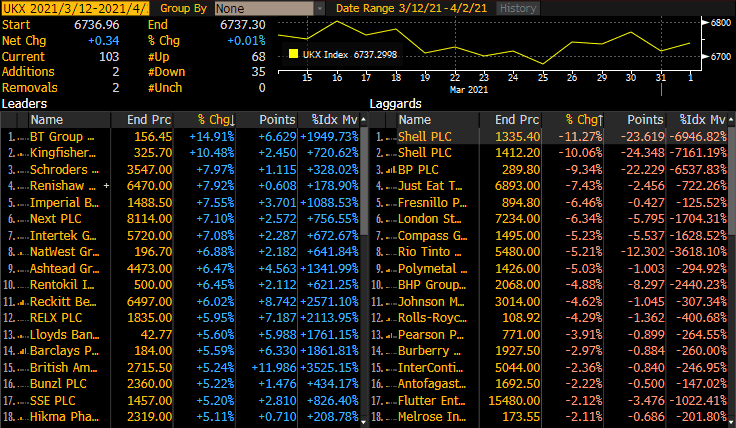Select BHP Group in the Laggards list

(x=548, y=285)
